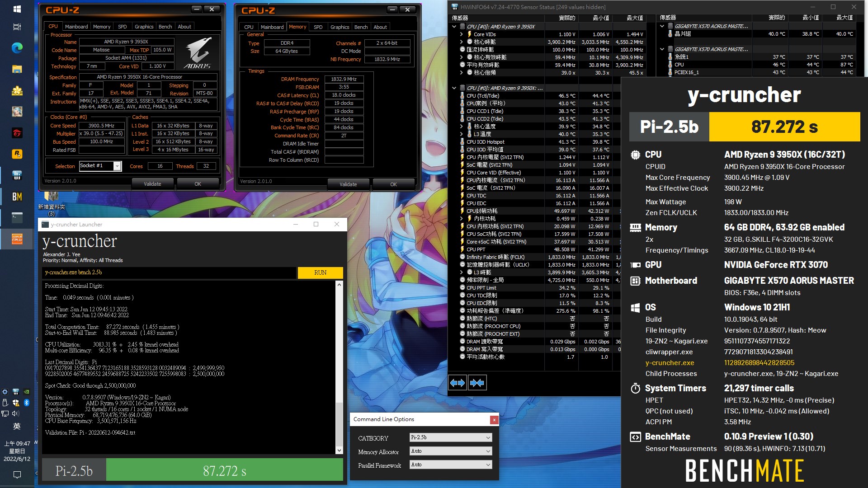Switch to the terminal console taskbar icon
Image resolution: width=868 pixels, height=488 pixels.
17,218
